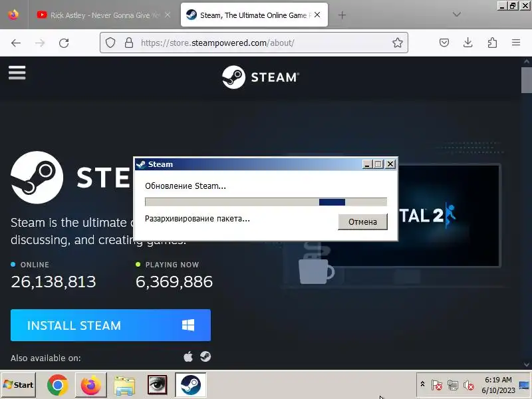The height and width of the screenshot is (399, 532).
Task: Select the Steam taskbar button
Action: click(190, 385)
